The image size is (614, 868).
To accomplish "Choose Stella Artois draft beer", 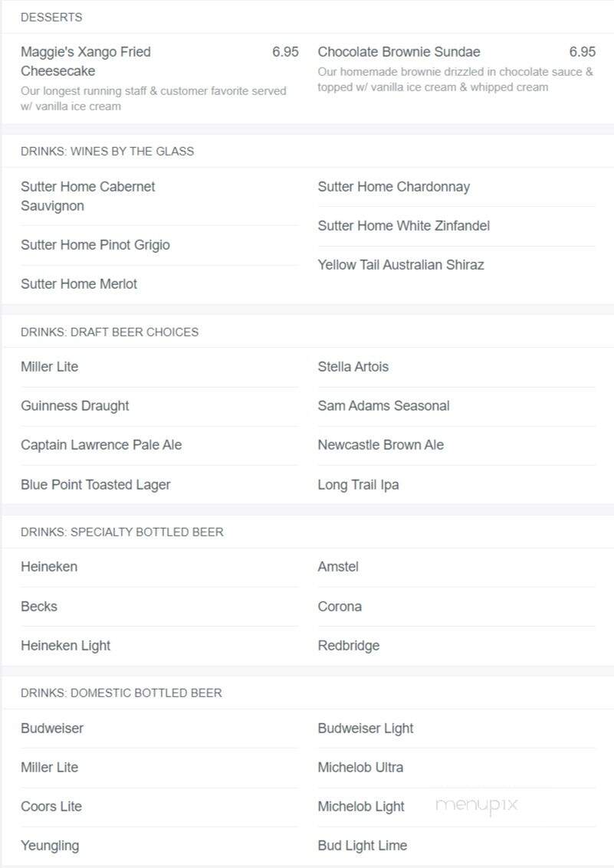I will [x=353, y=366].
